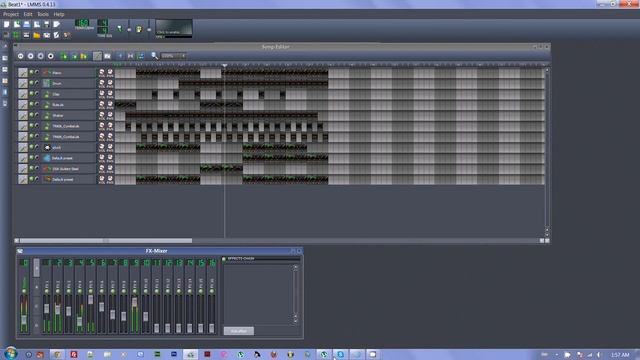This screenshot has height=360, width=640.
Task: Click the zoom magnifier icon in Song Editor
Action: pos(154,56)
